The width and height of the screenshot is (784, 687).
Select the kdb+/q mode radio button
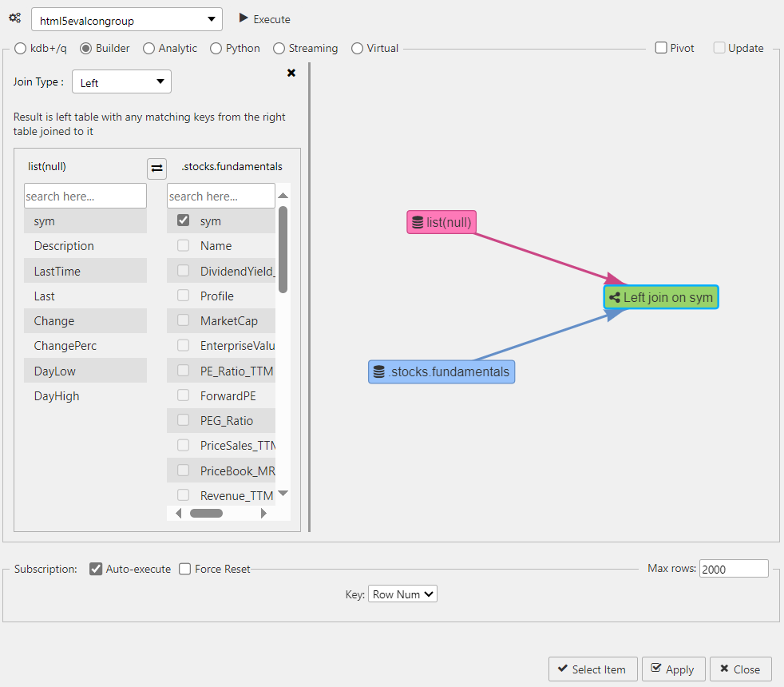click(19, 48)
